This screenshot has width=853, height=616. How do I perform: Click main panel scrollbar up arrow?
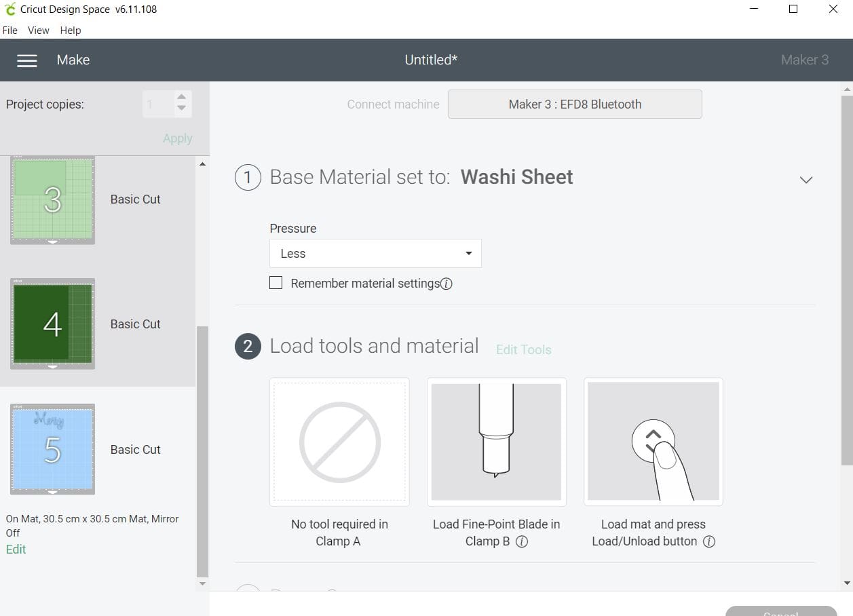[x=847, y=88]
